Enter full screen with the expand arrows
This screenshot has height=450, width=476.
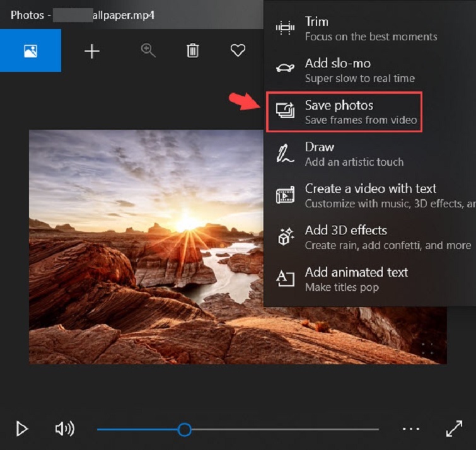[454, 429]
